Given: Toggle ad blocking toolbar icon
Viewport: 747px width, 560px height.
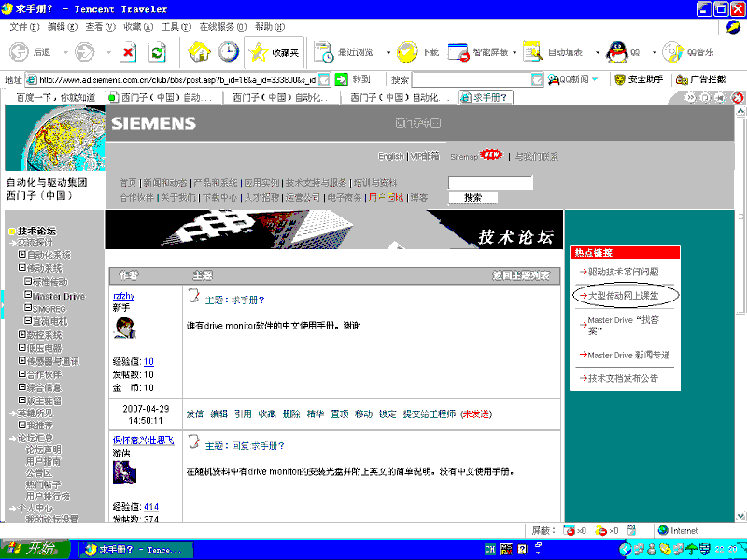Looking at the screenshot, I should point(682,79).
